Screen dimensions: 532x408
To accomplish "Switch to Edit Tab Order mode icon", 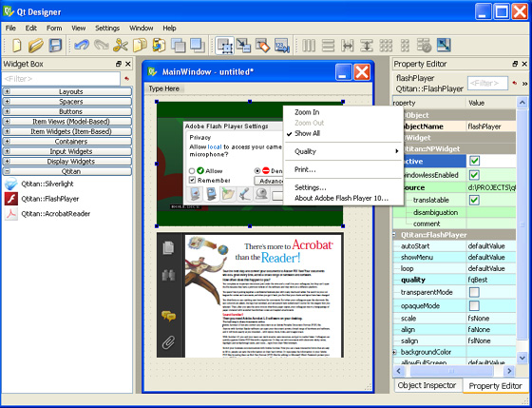I will point(282,46).
